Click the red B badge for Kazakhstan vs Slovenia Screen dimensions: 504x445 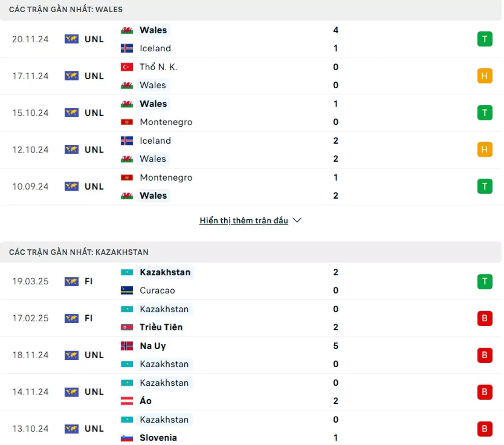[x=485, y=429]
